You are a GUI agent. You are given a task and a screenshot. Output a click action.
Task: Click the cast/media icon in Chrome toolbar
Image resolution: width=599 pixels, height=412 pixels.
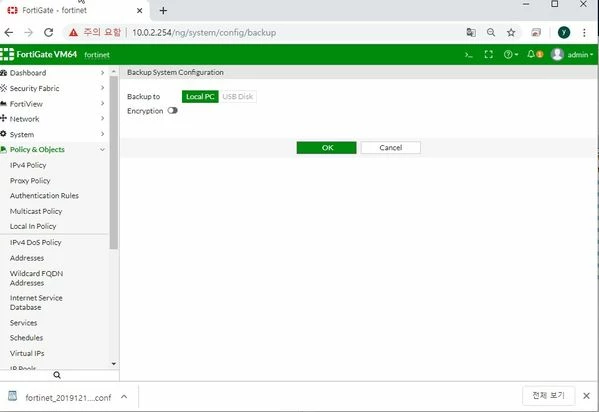tap(536, 32)
